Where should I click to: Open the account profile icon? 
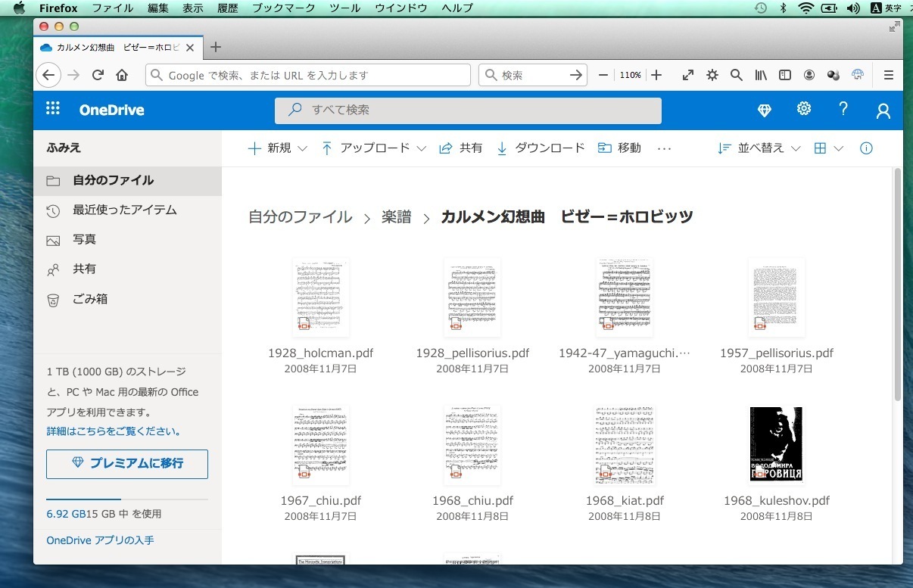[883, 111]
